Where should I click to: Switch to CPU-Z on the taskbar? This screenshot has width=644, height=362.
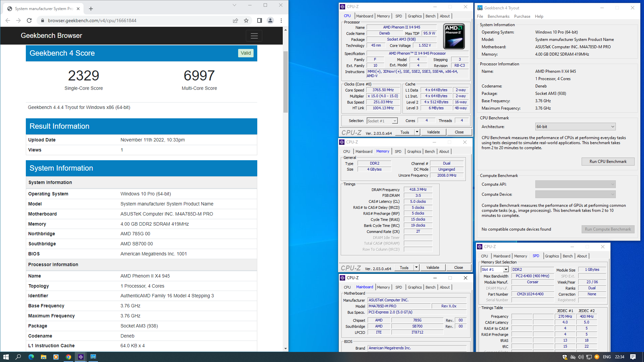coord(81,357)
